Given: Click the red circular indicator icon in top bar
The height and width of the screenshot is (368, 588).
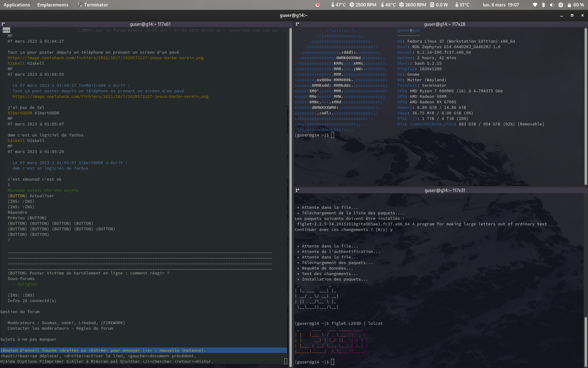Looking at the screenshot, I should [318, 5].
